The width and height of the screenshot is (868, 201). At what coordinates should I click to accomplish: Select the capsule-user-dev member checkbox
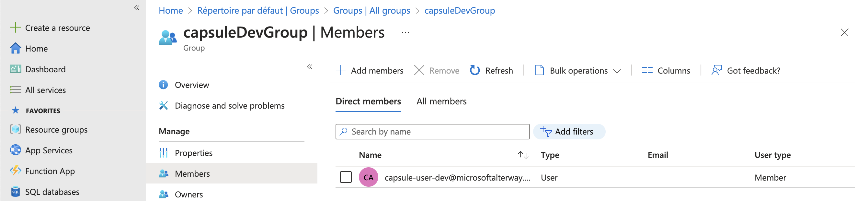346,177
